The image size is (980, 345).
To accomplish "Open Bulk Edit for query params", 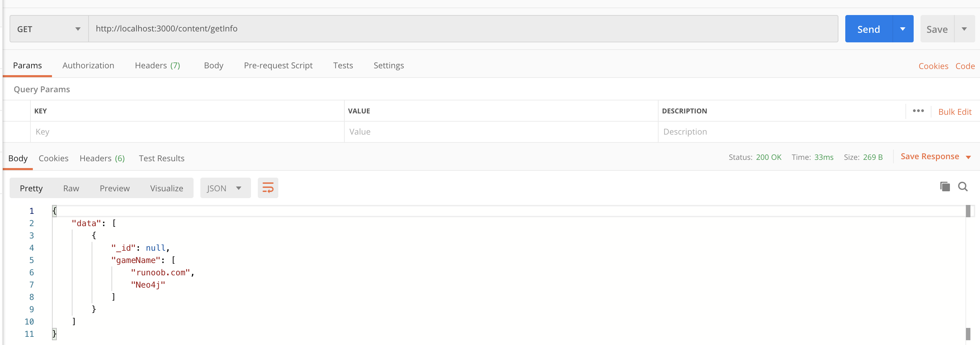I will pyautogui.click(x=955, y=111).
